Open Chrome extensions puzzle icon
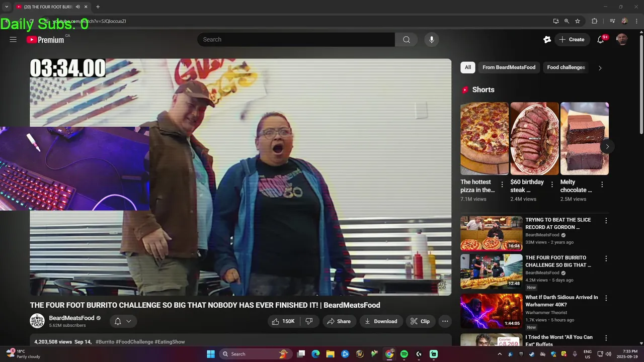Screen dimensions: 644x362 tap(594, 21)
